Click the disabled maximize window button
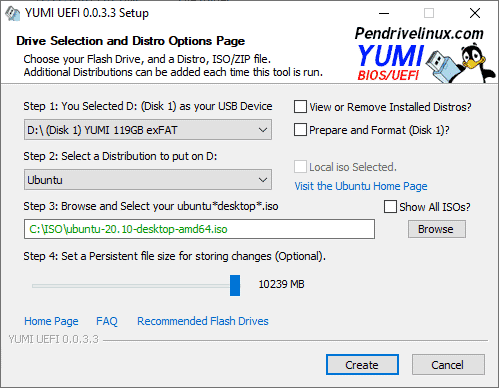Viewport: 499px width, 388px height. click(429, 13)
